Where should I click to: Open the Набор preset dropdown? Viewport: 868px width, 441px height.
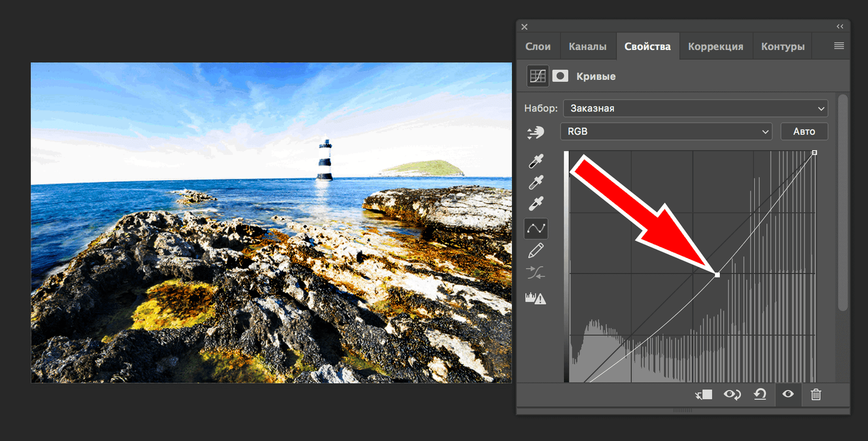695,108
